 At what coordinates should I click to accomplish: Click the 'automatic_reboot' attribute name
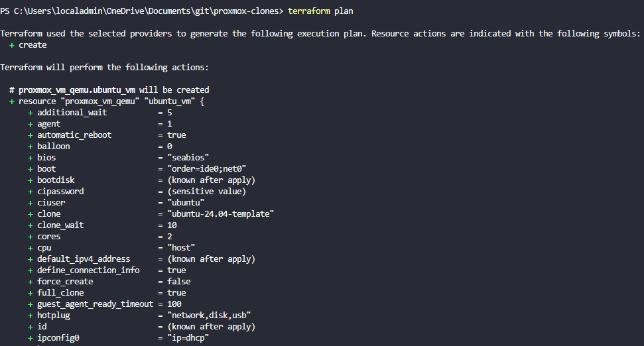coord(74,135)
